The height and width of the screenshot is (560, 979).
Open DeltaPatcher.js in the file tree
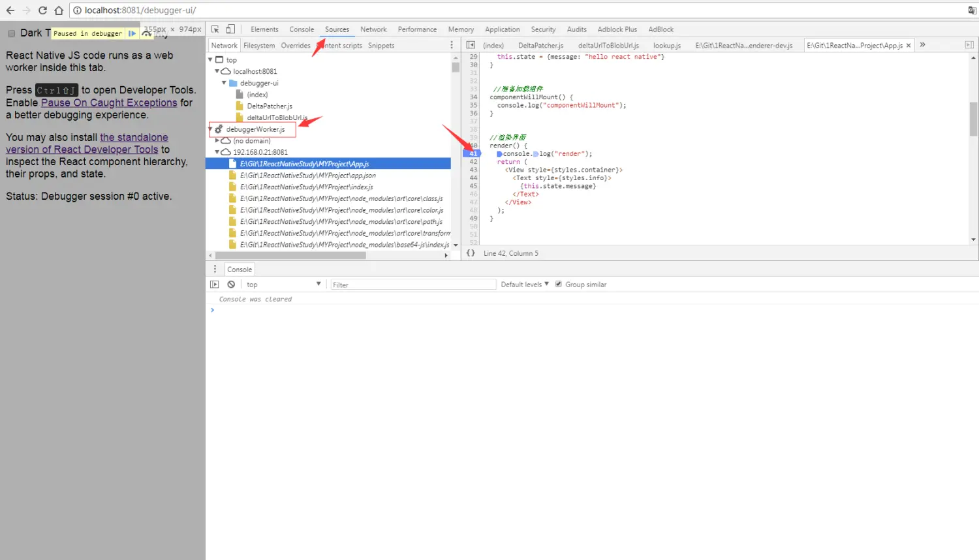tap(270, 106)
